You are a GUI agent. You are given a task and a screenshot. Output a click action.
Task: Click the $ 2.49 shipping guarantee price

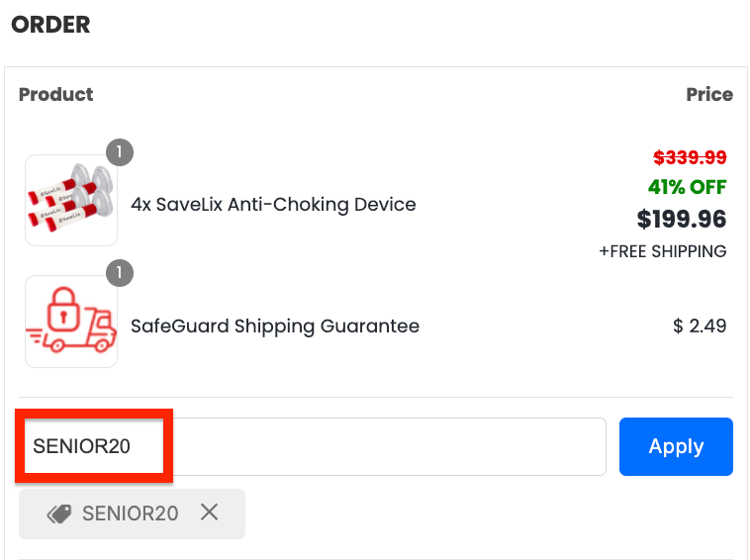click(x=700, y=327)
